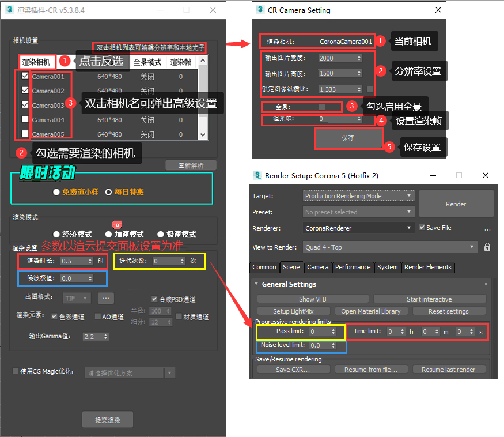Open the Target Production Rendering Mode dropdown

[359, 195]
